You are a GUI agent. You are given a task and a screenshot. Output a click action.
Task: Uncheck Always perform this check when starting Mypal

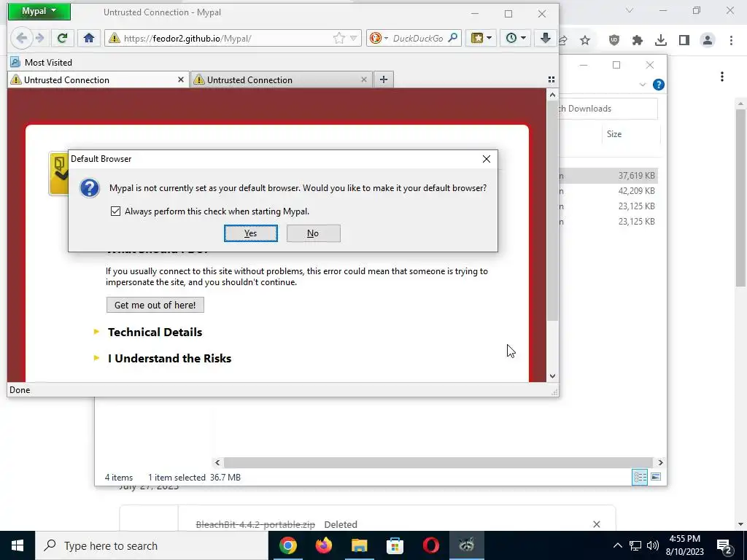(x=115, y=211)
